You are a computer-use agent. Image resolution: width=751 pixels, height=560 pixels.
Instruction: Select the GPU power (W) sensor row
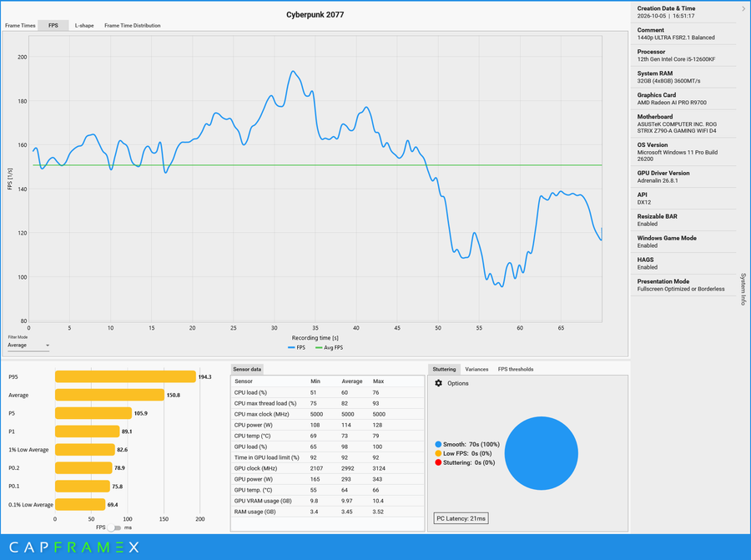[328, 479]
